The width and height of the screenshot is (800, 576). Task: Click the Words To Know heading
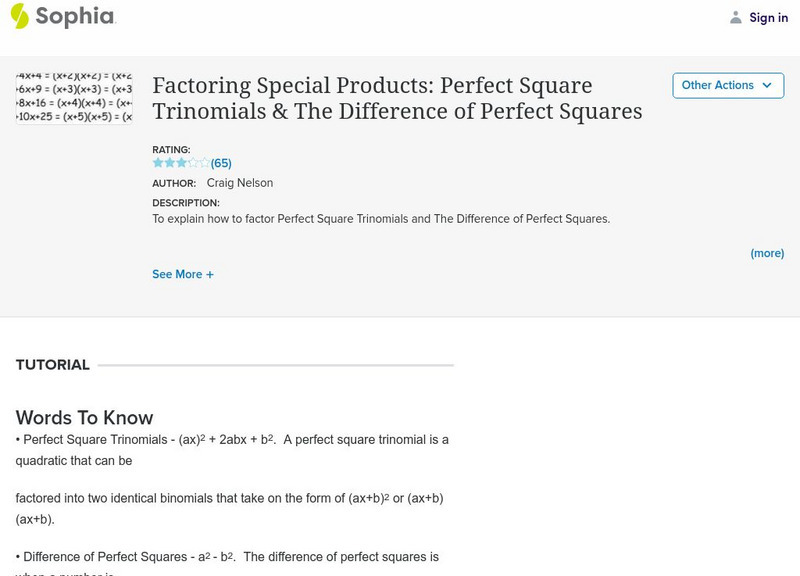84,417
